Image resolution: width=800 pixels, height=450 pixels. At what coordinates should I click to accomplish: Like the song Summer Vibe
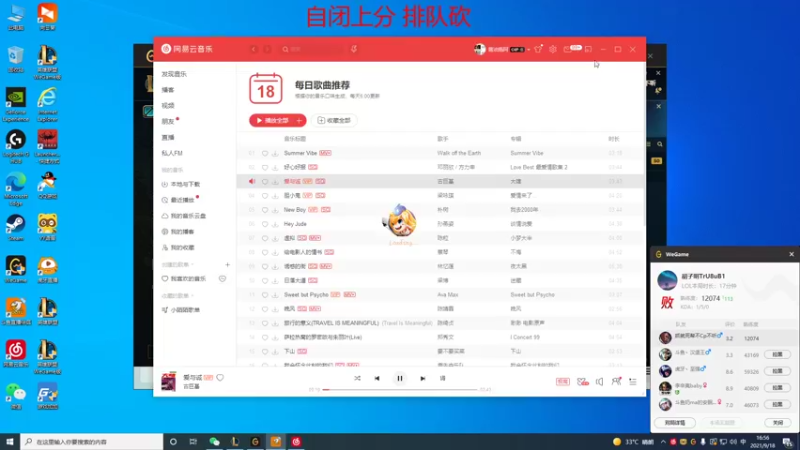(x=265, y=153)
